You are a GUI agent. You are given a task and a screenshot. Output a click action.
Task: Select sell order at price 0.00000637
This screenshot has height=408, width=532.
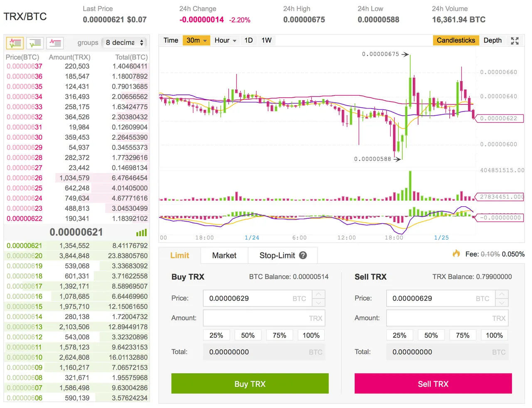coord(77,66)
